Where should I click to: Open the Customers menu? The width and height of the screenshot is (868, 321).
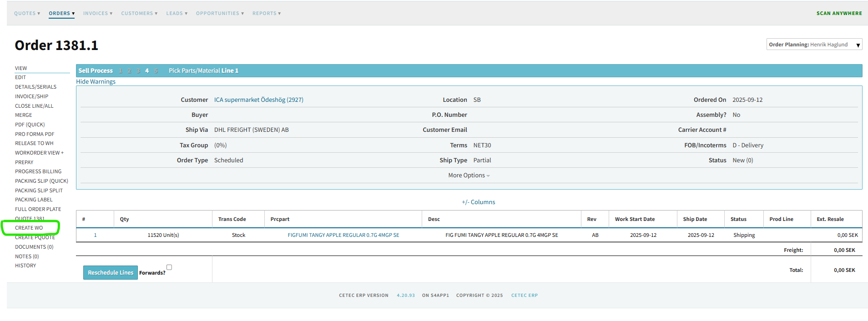tap(139, 13)
